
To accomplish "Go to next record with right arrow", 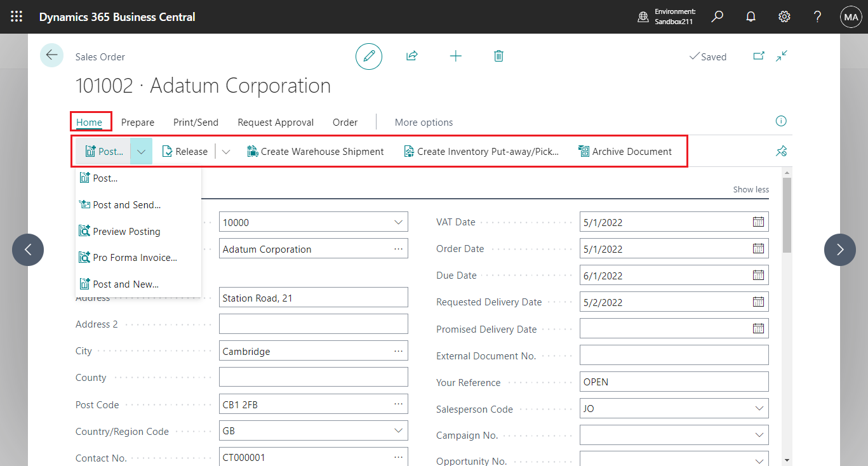I will click(x=840, y=250).
